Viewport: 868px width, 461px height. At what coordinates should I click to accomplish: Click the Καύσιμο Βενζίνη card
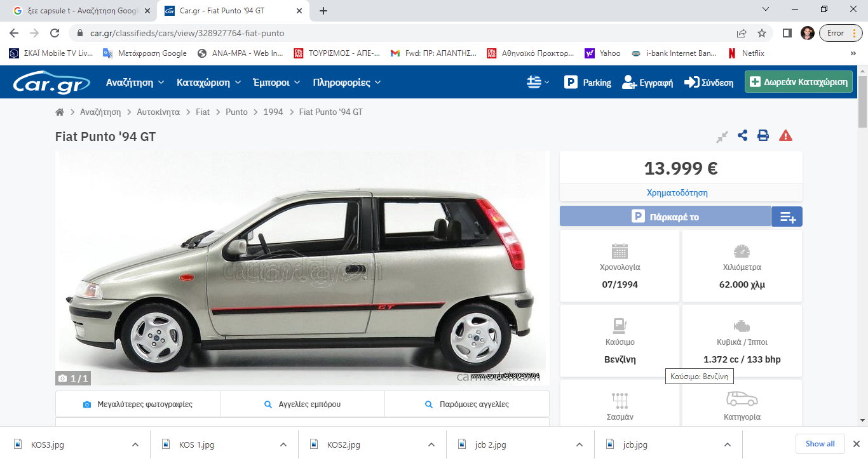(x=620, y=341)
